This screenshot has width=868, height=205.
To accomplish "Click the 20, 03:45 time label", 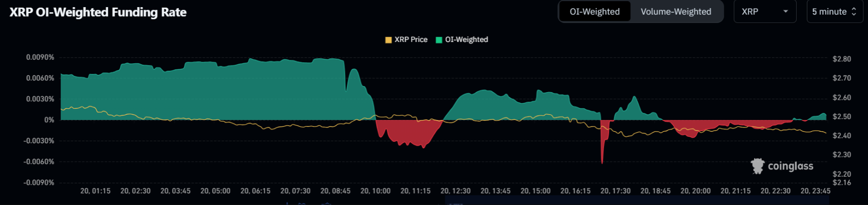I will [175, 191].
